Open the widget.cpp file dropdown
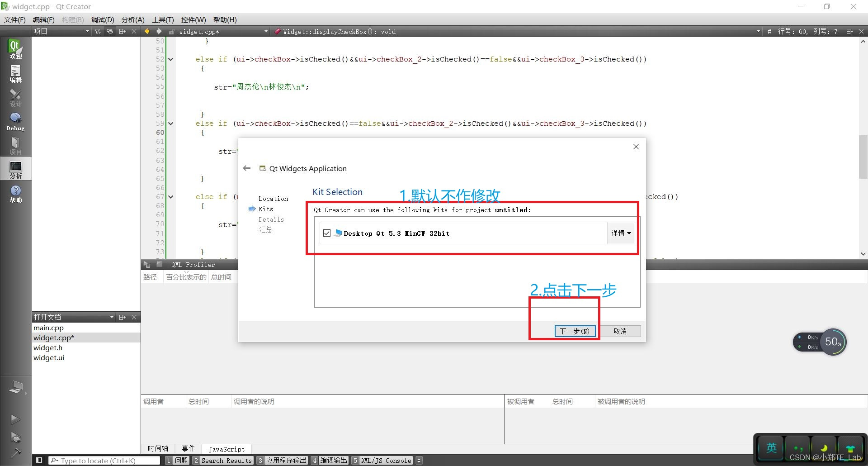 (266, 31)
